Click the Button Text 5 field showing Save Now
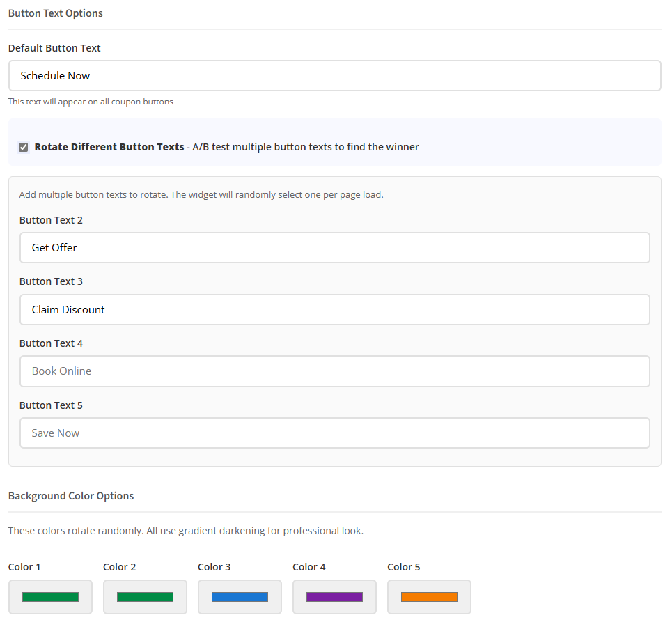 point(334,433)
